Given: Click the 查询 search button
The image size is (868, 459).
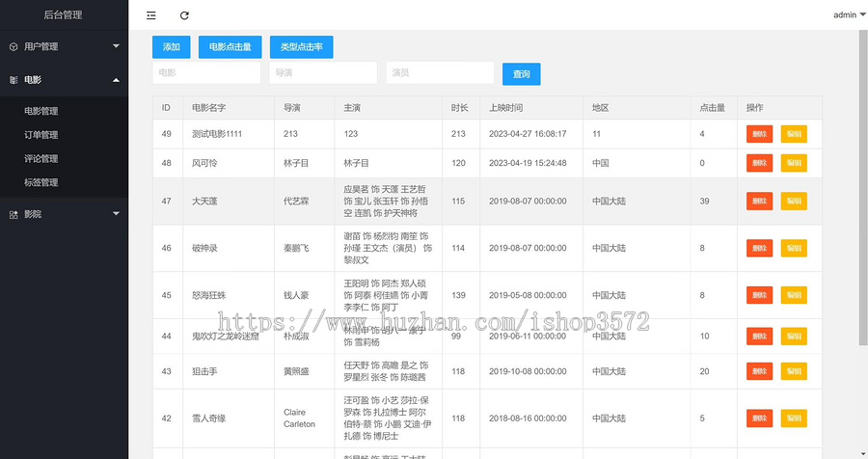Looking at the screenshot, I should (x=522, y=74).
